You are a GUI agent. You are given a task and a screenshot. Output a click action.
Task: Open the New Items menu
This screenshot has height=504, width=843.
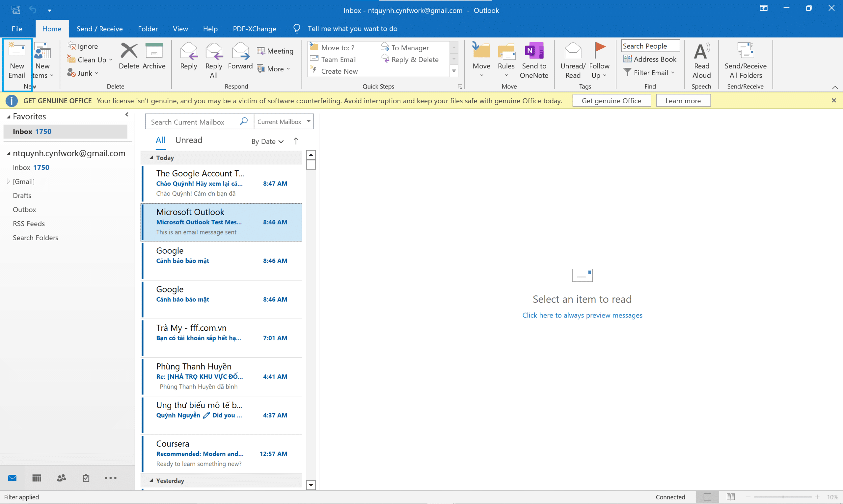tap(42, 61)
